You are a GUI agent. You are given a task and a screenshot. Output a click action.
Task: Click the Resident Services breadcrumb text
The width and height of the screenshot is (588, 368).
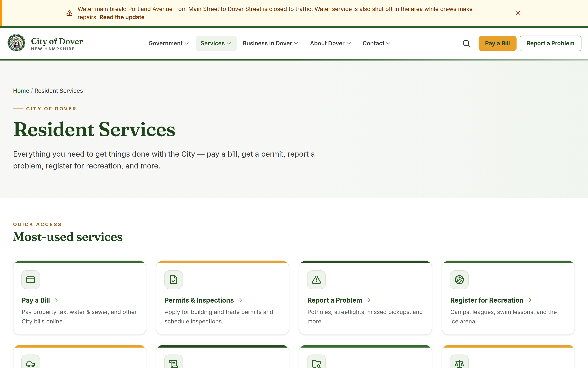pos(59,91)
